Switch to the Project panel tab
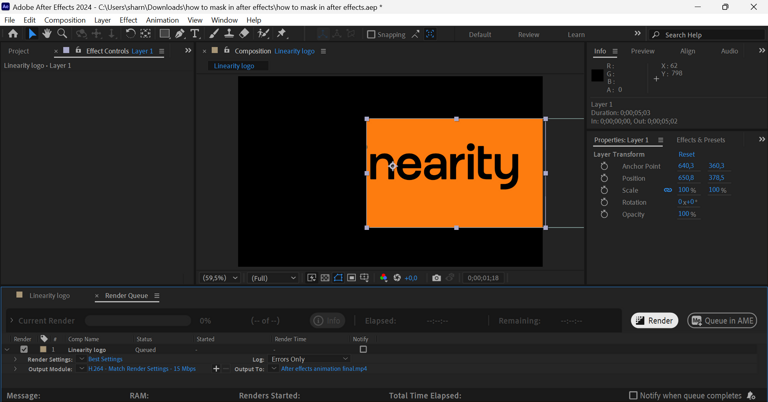 [x=19, y=51]
